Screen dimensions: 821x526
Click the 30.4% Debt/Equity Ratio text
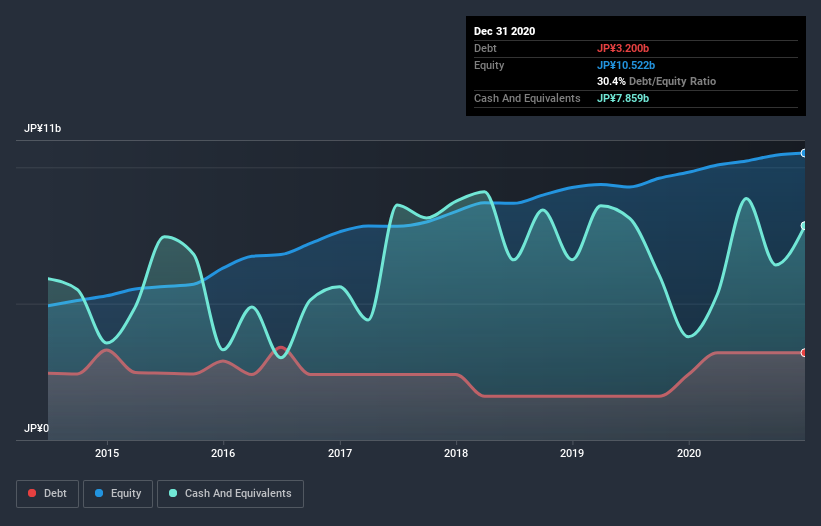coord(657,82)
